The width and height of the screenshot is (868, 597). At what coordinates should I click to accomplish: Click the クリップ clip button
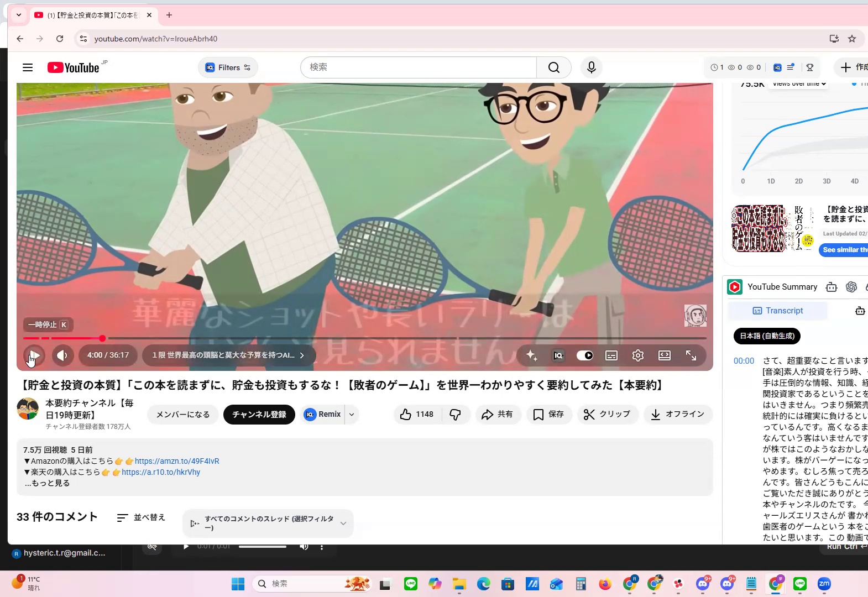tap(608, 415)
